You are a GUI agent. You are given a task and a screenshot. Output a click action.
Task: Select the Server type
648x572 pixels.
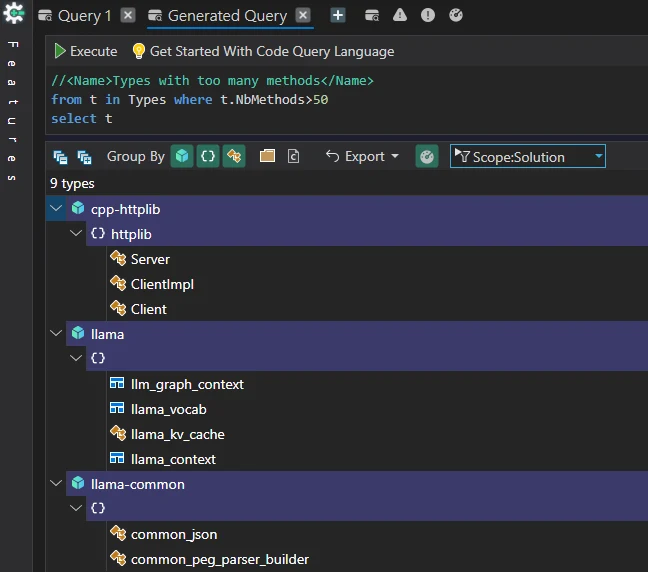pos(150,260)
